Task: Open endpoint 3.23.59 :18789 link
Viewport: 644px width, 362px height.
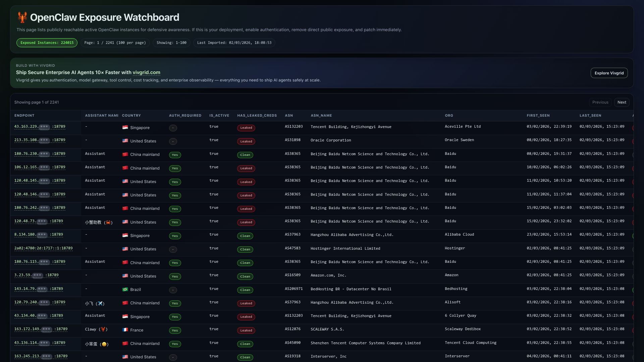Action: click(x=36, y=275)
